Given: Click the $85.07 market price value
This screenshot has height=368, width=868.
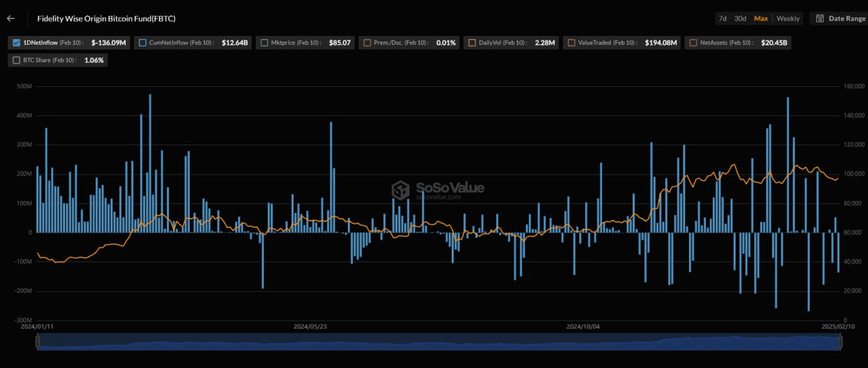Looking at the screenshot, I should click(x=340, y=43).
